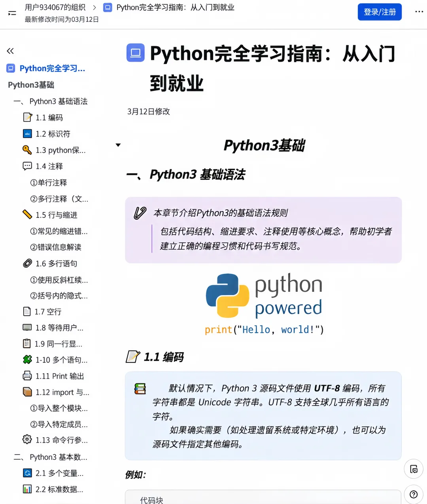Go to ①单行注释 outline entry
The image size is (427, 504).
coord(49,182)
